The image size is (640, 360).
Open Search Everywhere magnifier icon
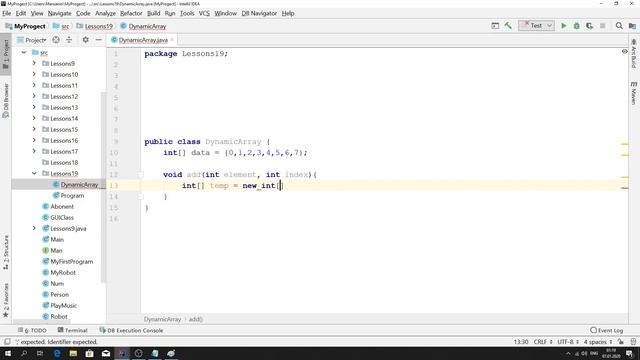(619, 26)
